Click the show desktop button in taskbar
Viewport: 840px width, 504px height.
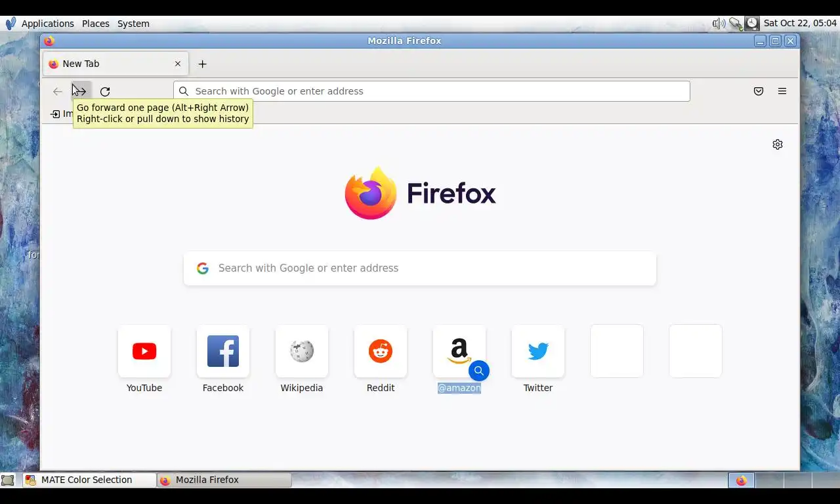click(8, 480)
